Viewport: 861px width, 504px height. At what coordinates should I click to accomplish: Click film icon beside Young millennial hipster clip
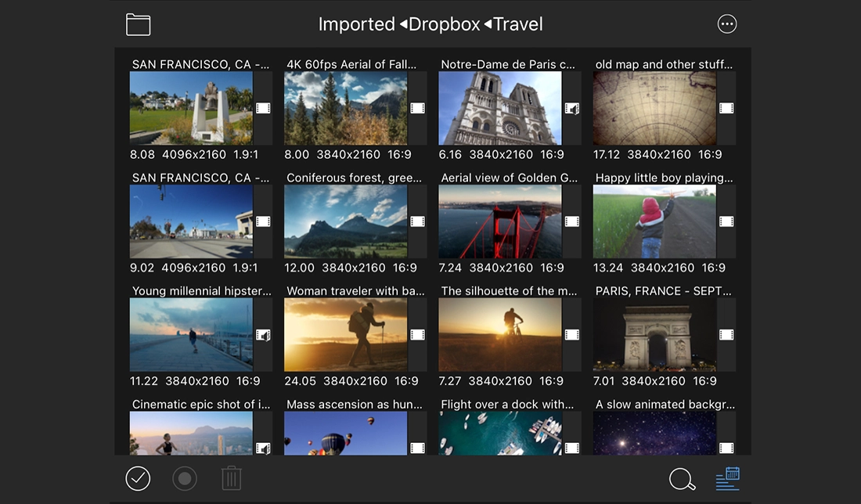point(263,335)
